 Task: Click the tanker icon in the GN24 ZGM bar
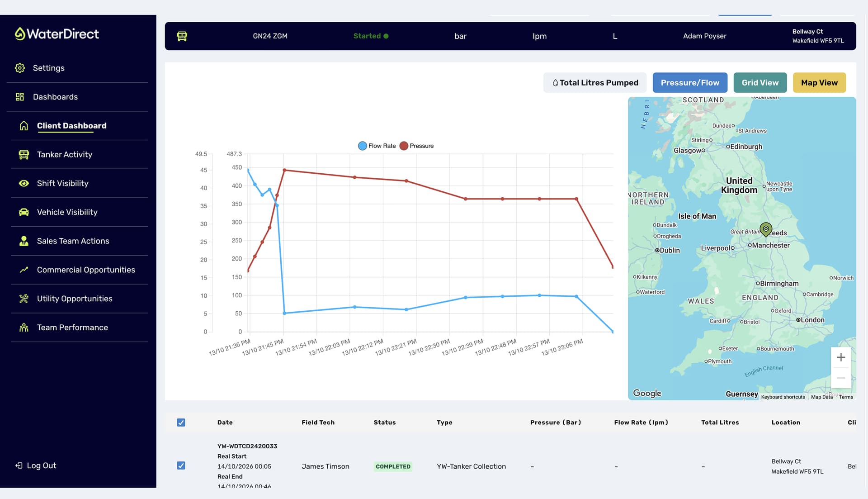[x=182, y=36]
